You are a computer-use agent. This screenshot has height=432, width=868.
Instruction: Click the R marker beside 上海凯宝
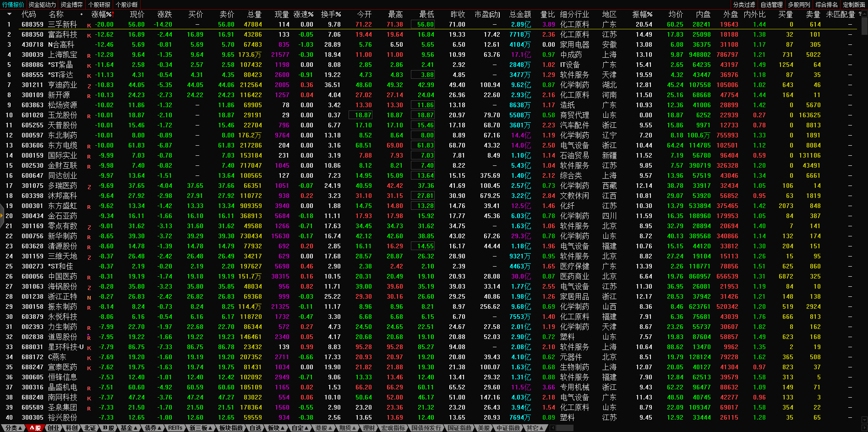tap(89, 56)
